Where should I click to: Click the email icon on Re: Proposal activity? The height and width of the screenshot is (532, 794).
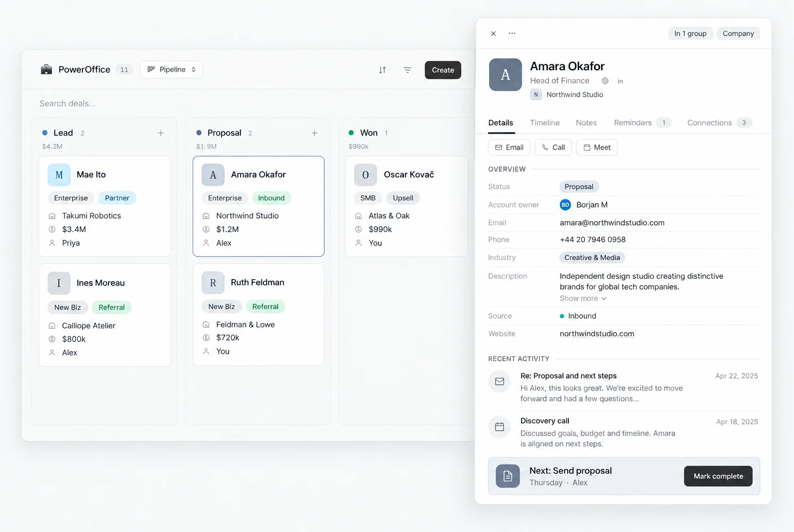click(500, 381)
